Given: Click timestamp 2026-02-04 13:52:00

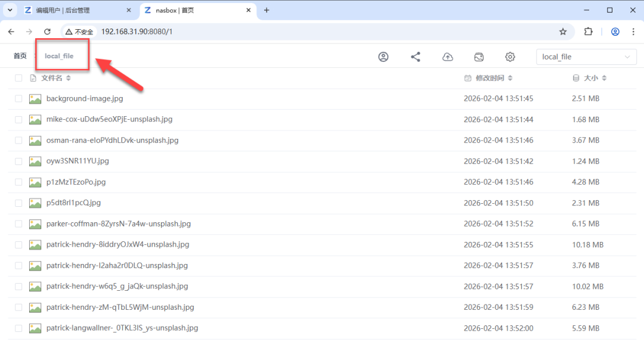Looking at the screenshot, I should click(498, 328).
